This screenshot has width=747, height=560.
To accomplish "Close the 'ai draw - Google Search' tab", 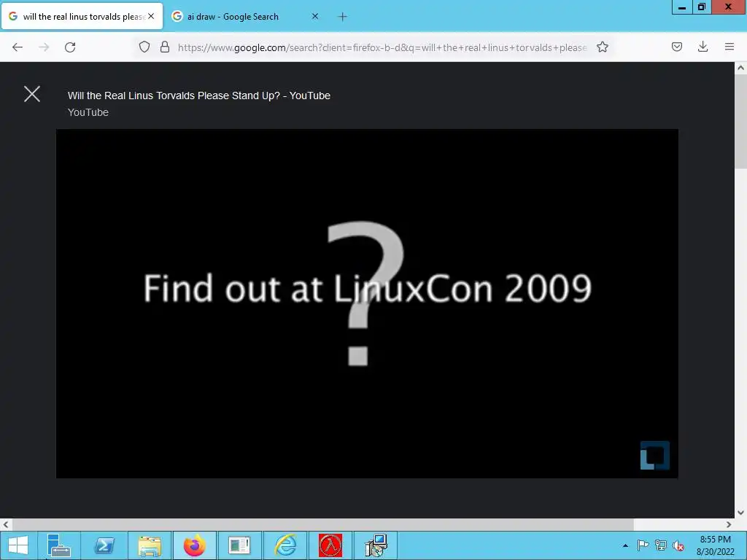I will [315, 16].
